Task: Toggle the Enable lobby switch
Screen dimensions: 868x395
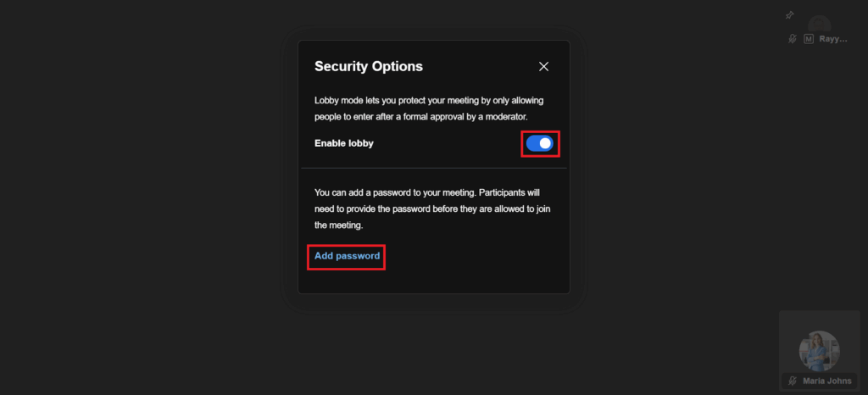Action: (x=540, y=143)
